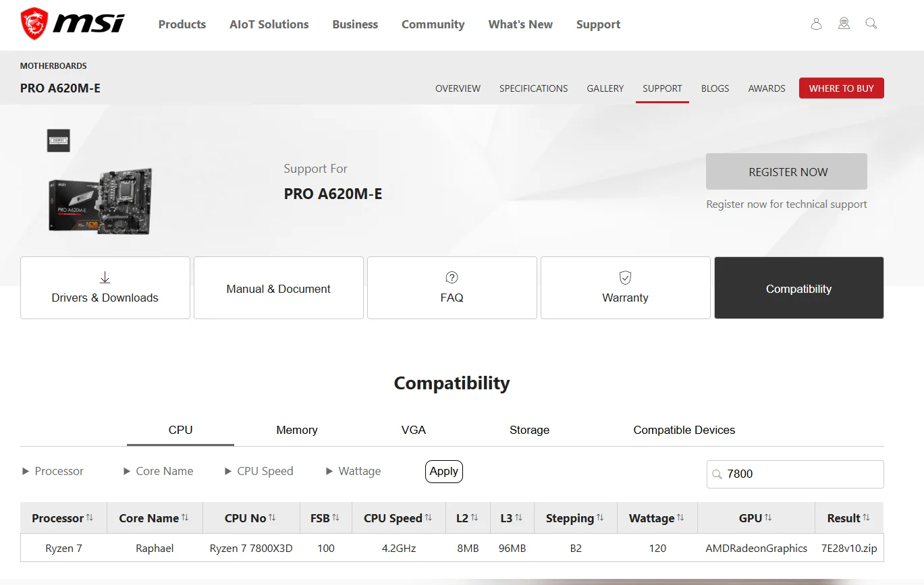Viewport: 924px width, 585px height.
Task: Sort by L3 column arrows
Action: [518, 518]
